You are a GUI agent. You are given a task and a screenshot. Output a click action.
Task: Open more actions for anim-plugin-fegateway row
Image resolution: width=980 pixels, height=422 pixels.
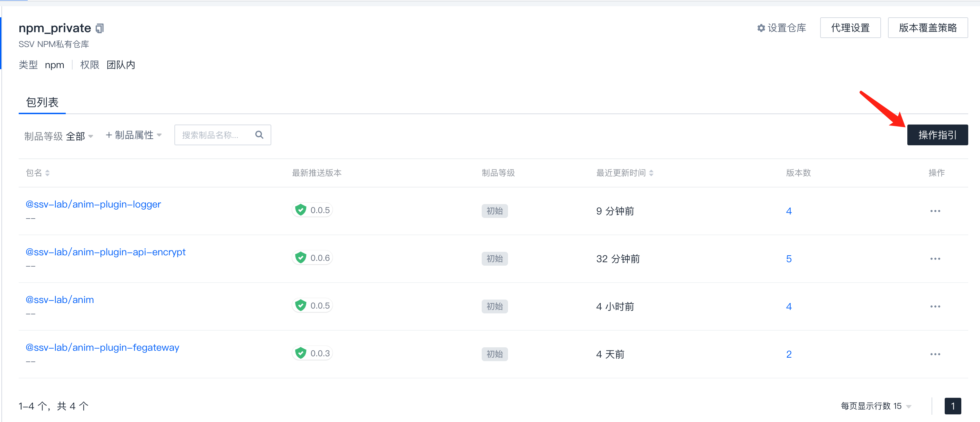pyautogui.click(x=935, y=354)
